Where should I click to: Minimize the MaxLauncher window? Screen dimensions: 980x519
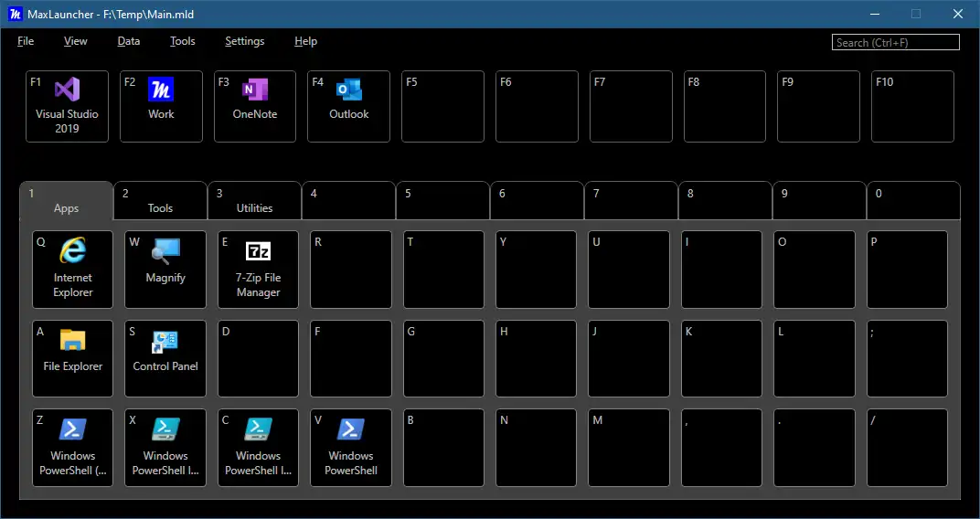(876, 14)
